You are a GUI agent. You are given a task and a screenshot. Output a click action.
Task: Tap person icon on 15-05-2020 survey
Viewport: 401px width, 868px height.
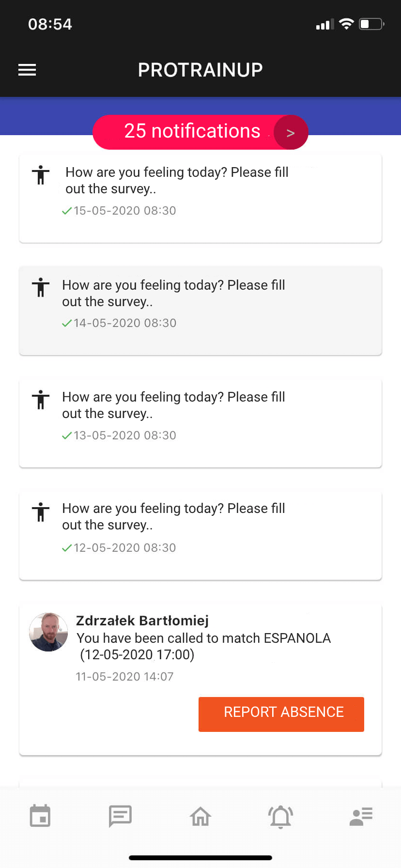point(41,175)
